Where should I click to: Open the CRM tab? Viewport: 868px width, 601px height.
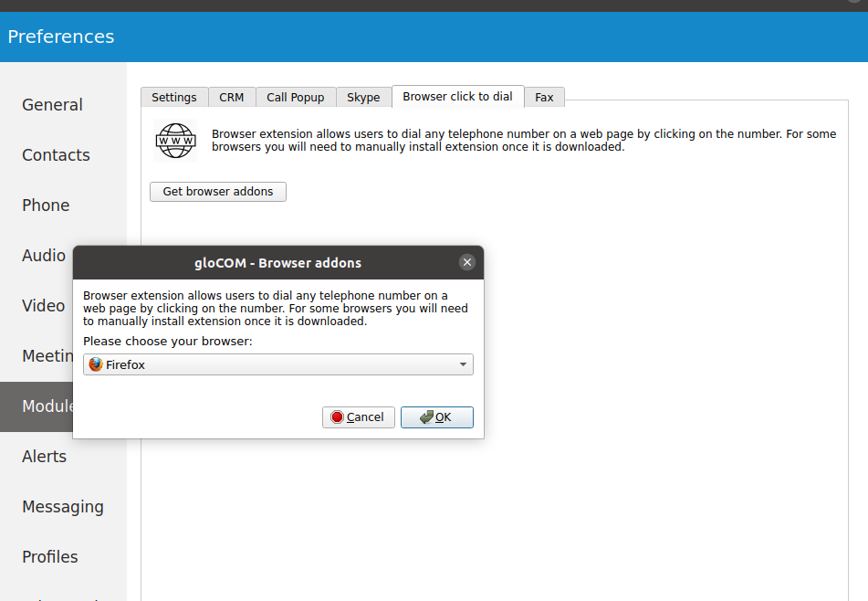pos(232,97)
